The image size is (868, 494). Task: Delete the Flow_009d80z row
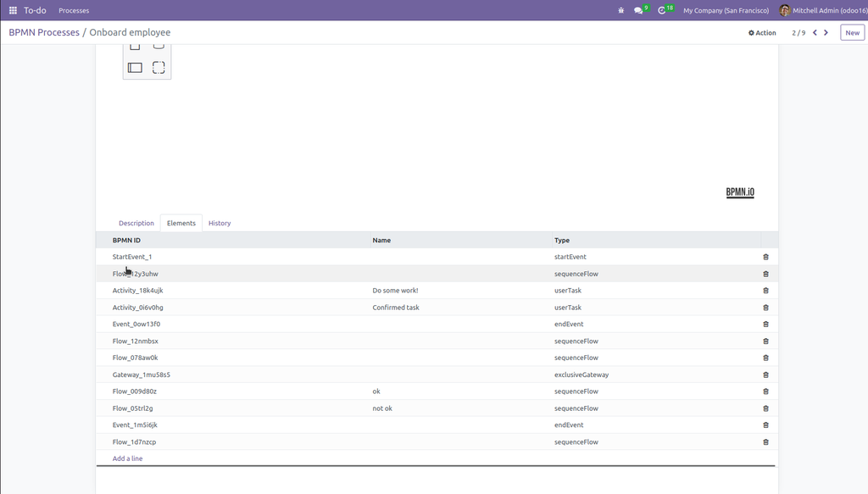766,391
